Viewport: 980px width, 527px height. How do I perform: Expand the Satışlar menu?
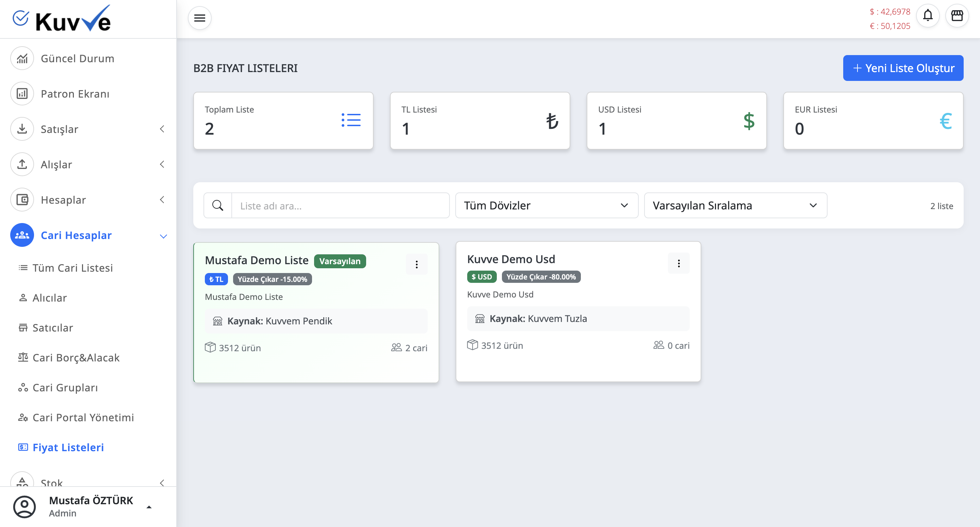pos(162,129)
